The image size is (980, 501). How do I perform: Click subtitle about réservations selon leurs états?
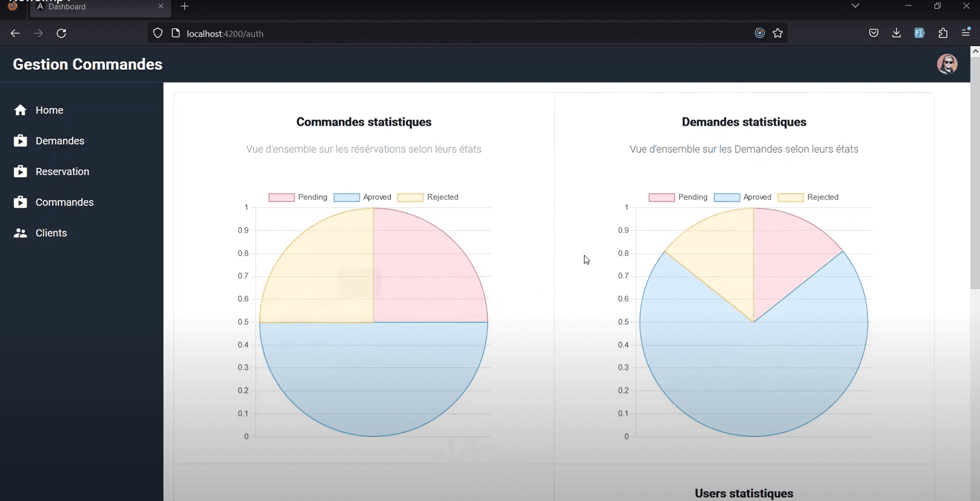(x=364, y=149)
